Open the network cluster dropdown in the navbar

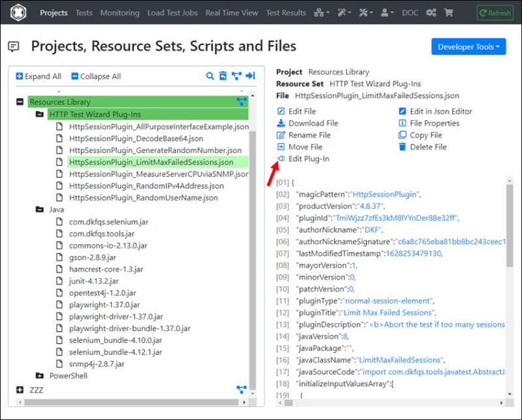(x=321, y=12)
